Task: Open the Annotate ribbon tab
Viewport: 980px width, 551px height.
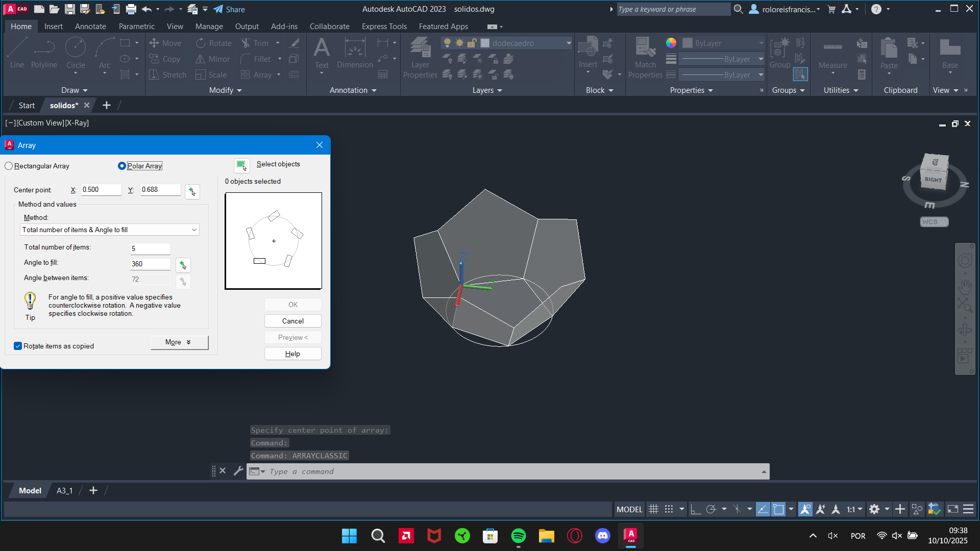Action: pos(90,27)
